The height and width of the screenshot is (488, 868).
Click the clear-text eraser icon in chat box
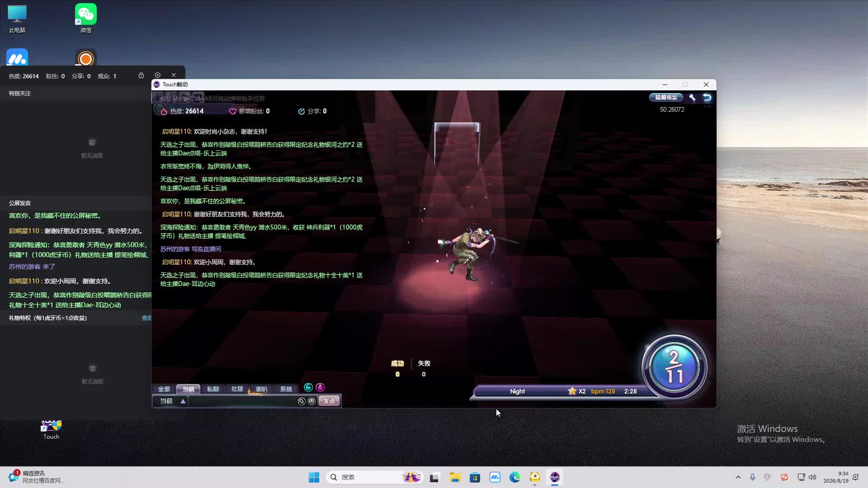click(x=302, y=401)
